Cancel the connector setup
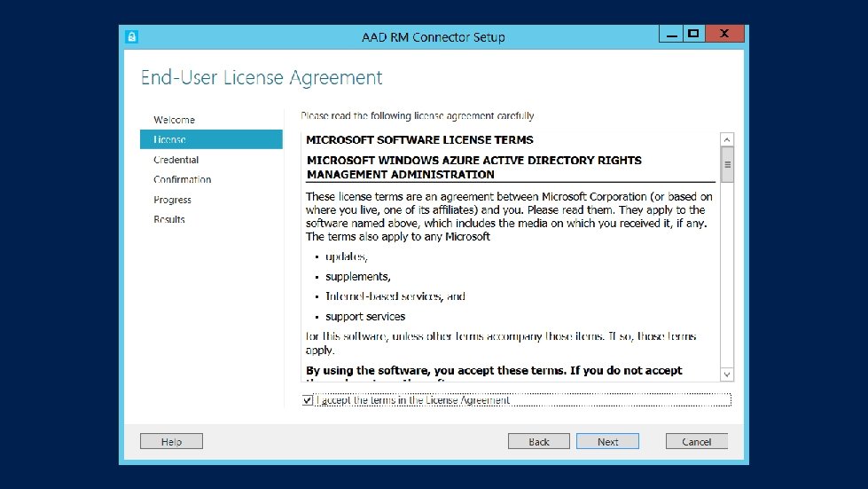Viewport: 868px width, 489px height. pyautogui.click(x=696, y=441)
